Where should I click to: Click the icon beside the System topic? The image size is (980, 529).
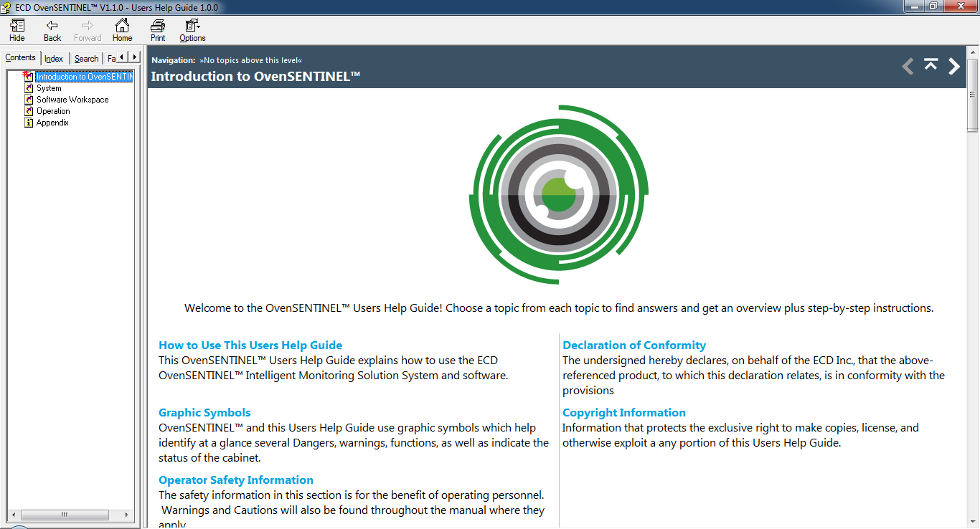[x=29, y=88]
